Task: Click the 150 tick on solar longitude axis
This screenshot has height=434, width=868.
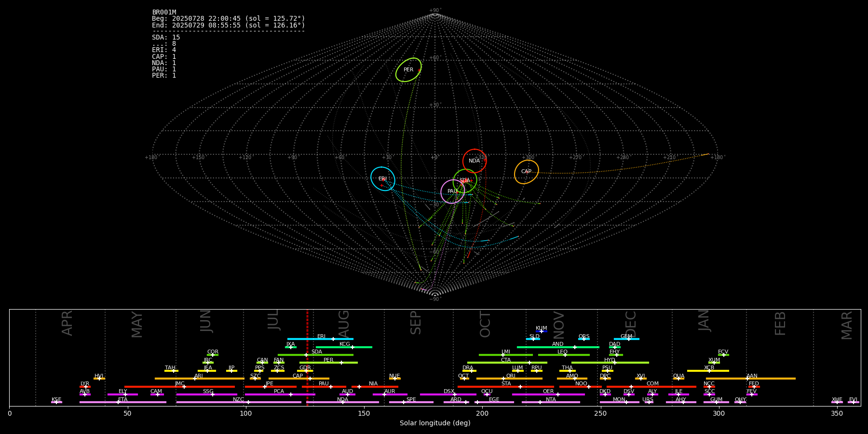Action: (364, 414)
